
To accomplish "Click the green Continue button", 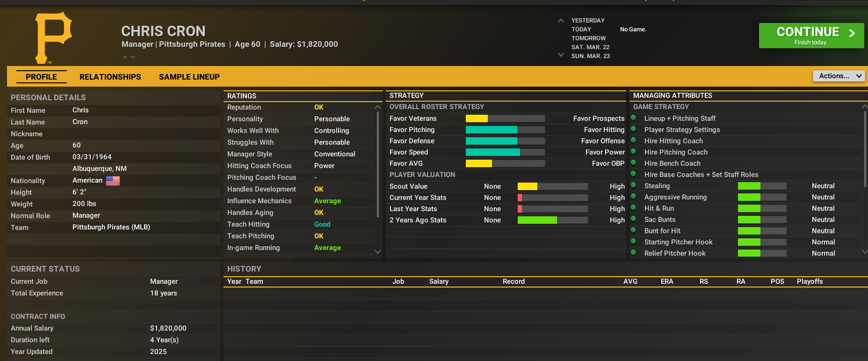I will click(811, 36).
